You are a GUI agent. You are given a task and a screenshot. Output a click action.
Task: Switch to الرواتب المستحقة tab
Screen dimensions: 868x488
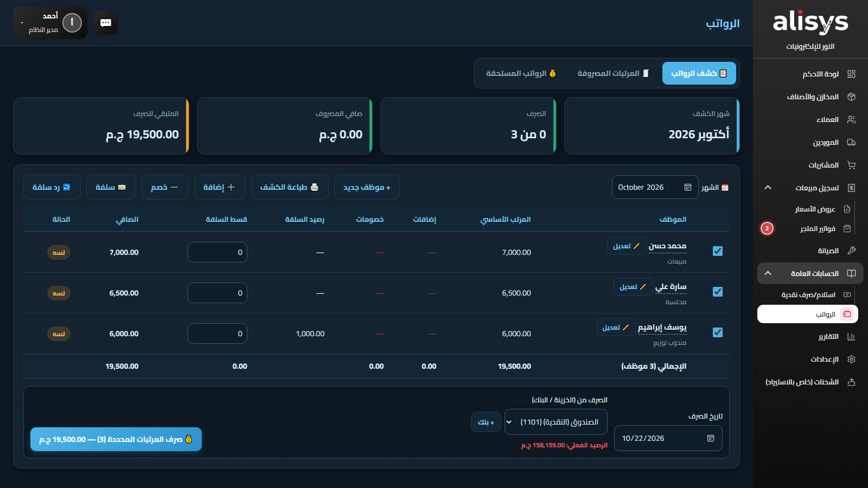coord(521,73)
